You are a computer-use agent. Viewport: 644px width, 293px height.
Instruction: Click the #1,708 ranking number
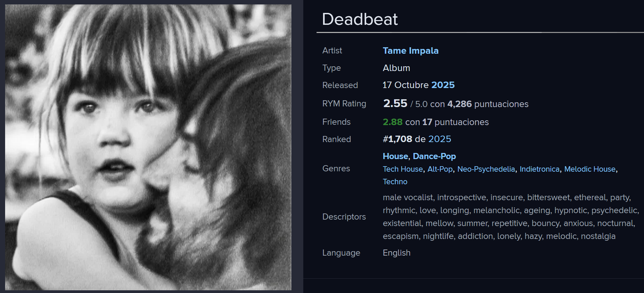397,139
